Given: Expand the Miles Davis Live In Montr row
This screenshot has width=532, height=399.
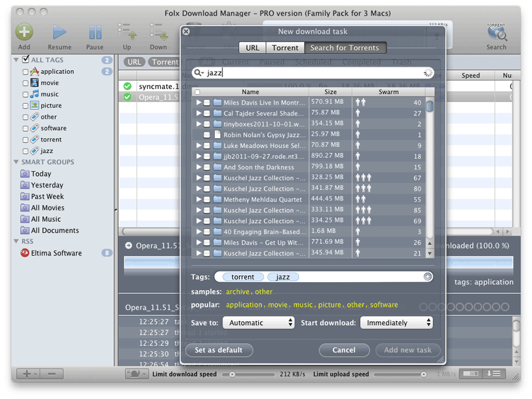Looking at the screenshot, I should [x=199, y=102].
